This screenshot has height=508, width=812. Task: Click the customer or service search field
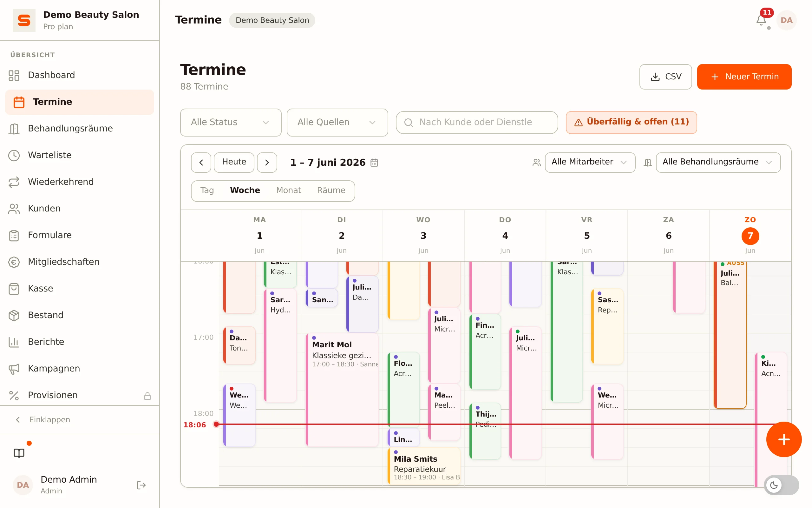tap(477, 122)
